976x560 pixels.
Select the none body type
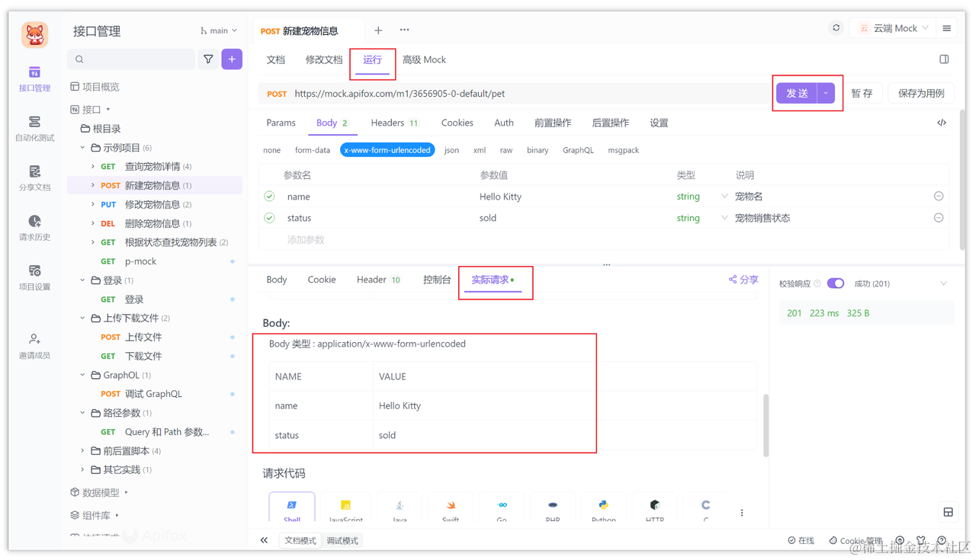[x=272, y=150]
